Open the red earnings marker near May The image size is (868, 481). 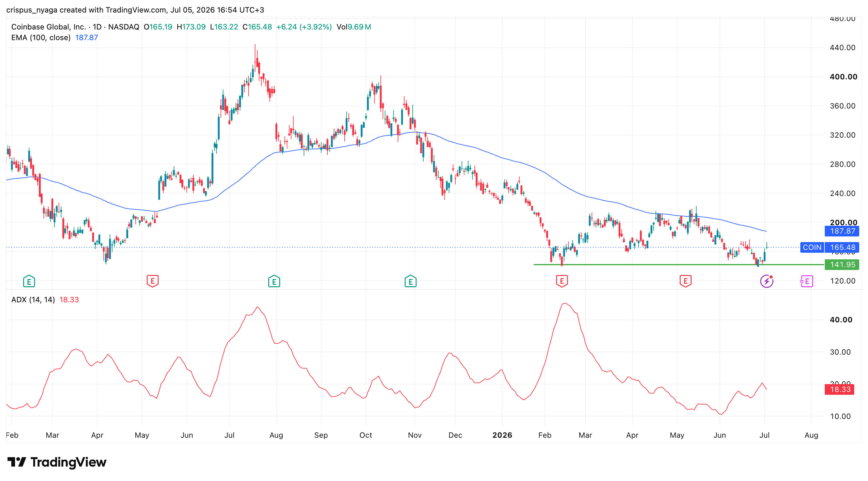[153, 281]
